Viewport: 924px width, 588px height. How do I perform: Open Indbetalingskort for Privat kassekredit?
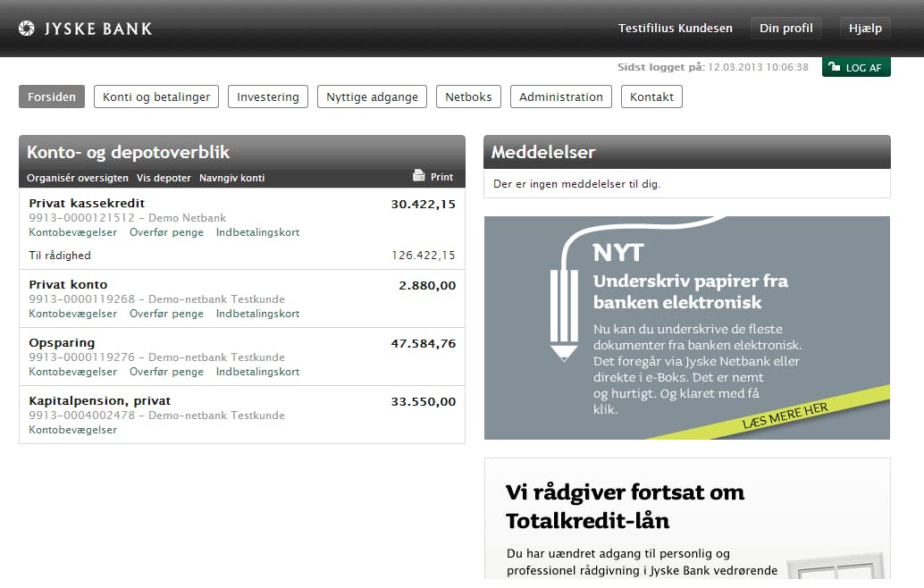257,232
